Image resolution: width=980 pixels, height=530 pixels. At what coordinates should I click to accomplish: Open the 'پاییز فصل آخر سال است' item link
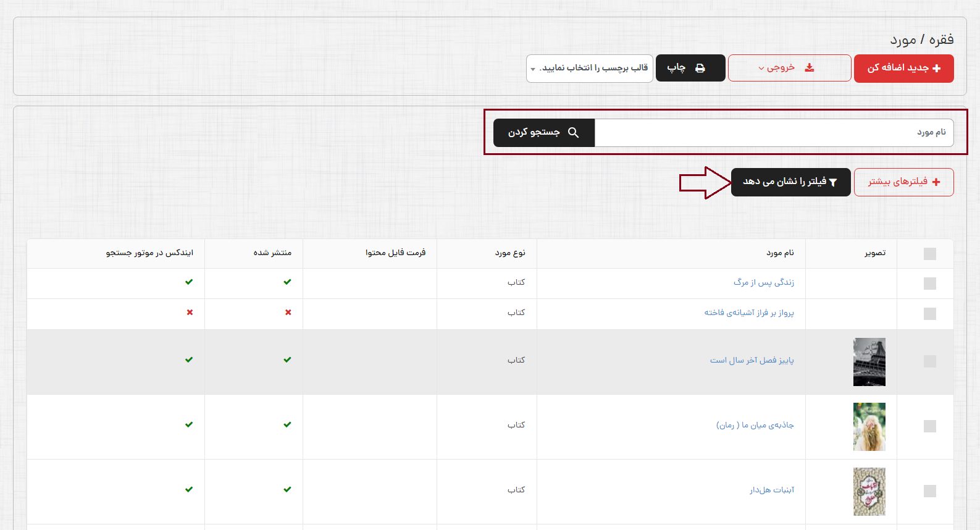tap(752, 360)
